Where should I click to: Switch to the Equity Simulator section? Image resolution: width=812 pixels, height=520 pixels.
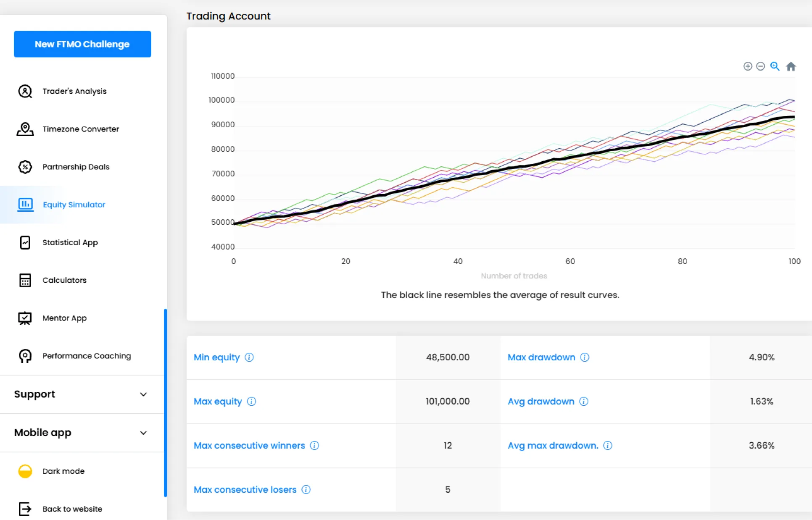74,205
